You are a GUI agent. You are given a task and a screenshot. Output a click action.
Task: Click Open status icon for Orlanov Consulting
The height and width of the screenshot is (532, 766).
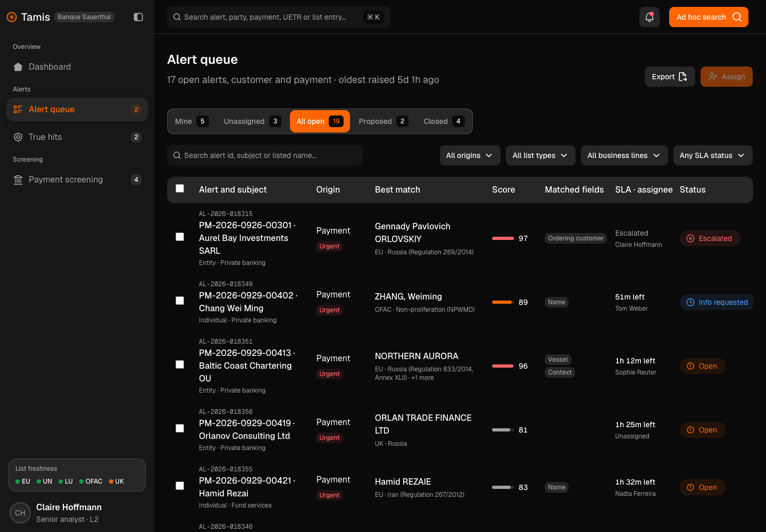[x=690, y=430]
